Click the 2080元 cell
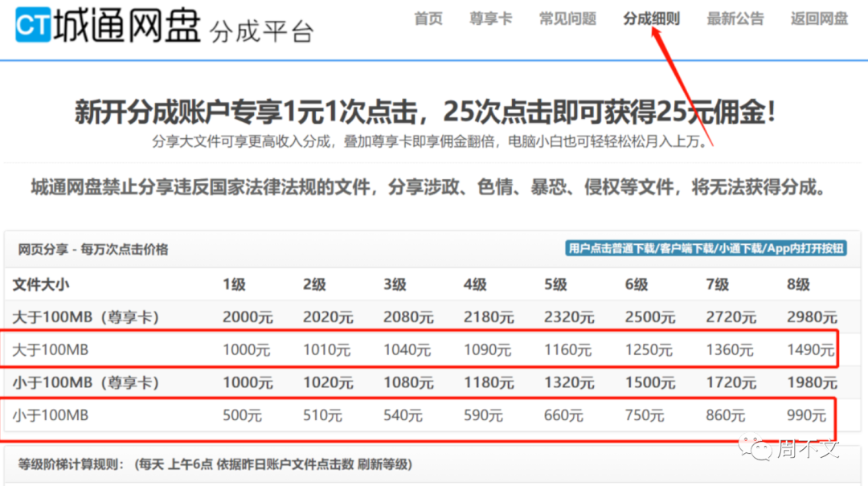The width and height of the screenshot is (868, 486). point(408,317)
